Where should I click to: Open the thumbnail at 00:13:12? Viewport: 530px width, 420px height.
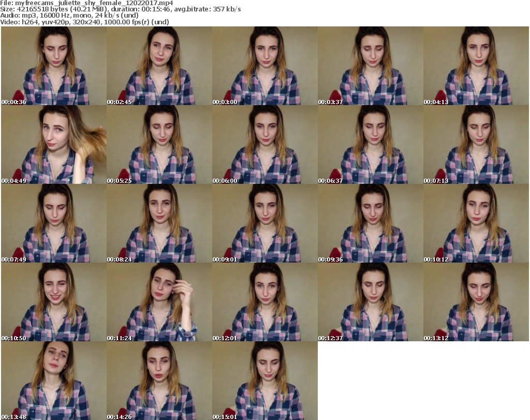click(x=476, y=302)
